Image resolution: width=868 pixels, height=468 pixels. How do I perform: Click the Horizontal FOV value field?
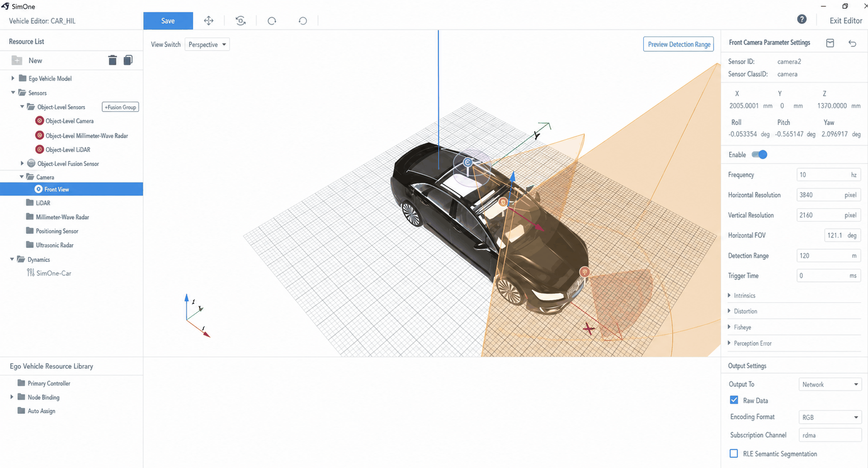pyautogui.click(x=842, y=235)
